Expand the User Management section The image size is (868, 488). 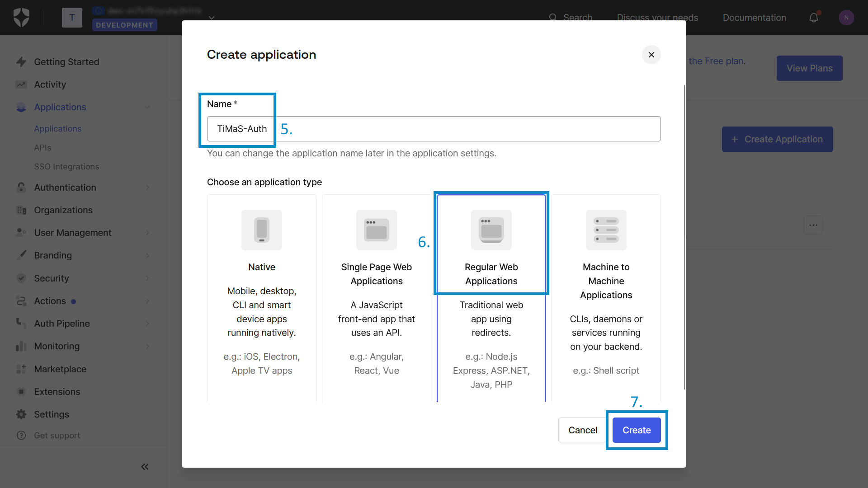pos(147,233)
